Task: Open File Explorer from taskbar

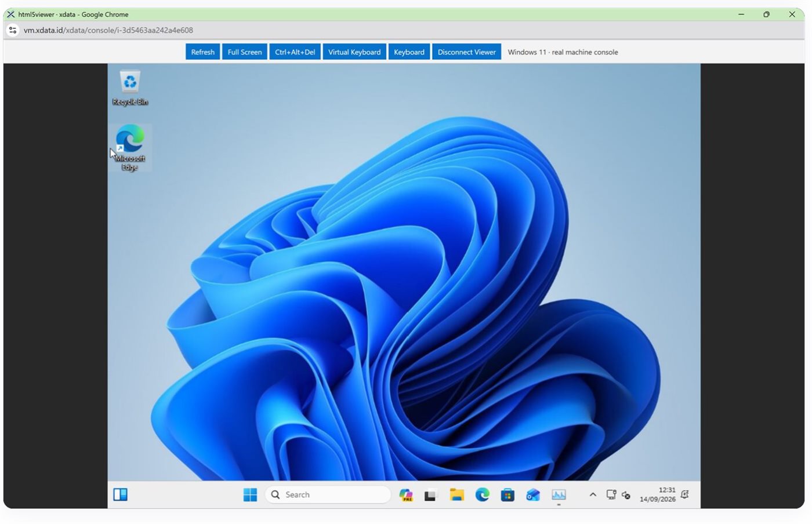Action: tap(457, 495)
